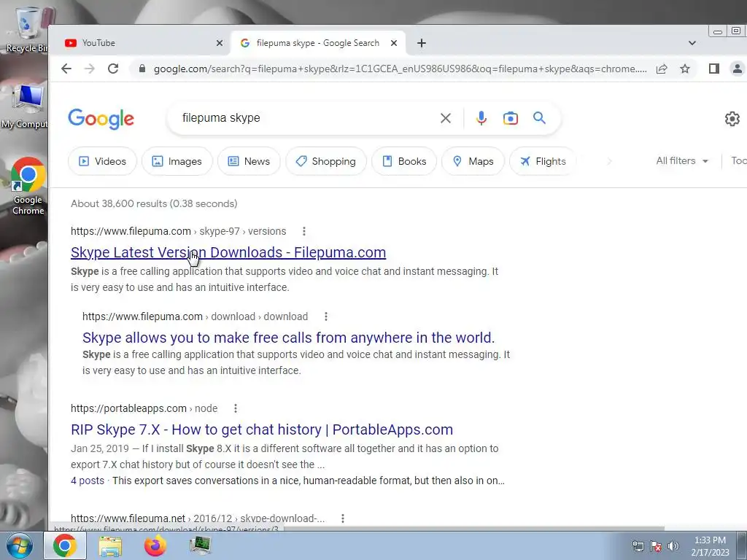Launch Firefox from the taskbar
The width and height of the screenshot is (747, 560).
point(155,545)
